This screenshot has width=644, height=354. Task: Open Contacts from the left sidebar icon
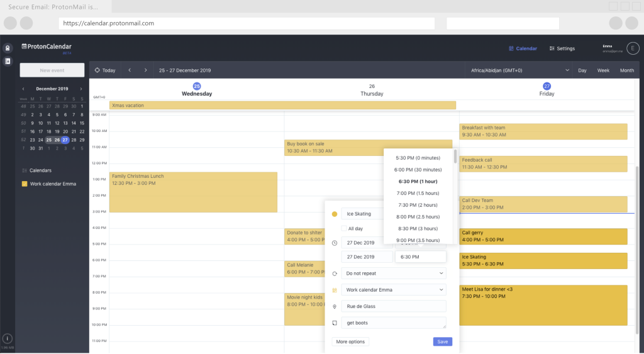point(8,61)
